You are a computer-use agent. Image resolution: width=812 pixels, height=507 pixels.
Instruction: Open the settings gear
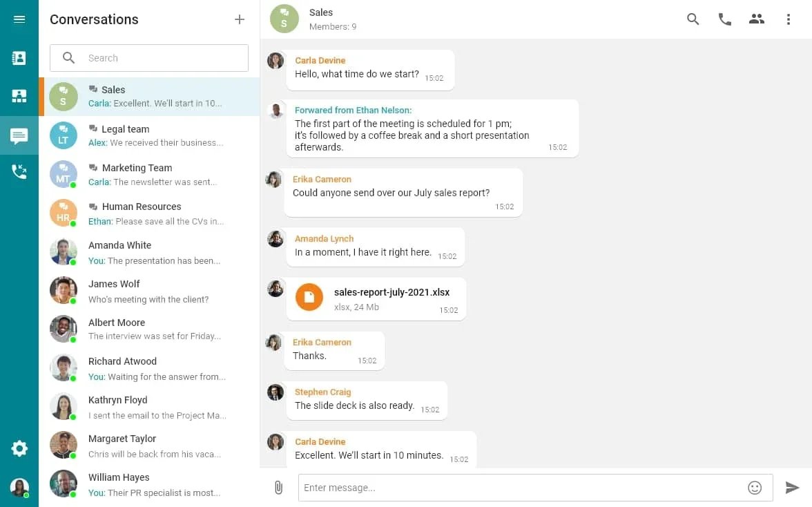(x=19, y=448)
